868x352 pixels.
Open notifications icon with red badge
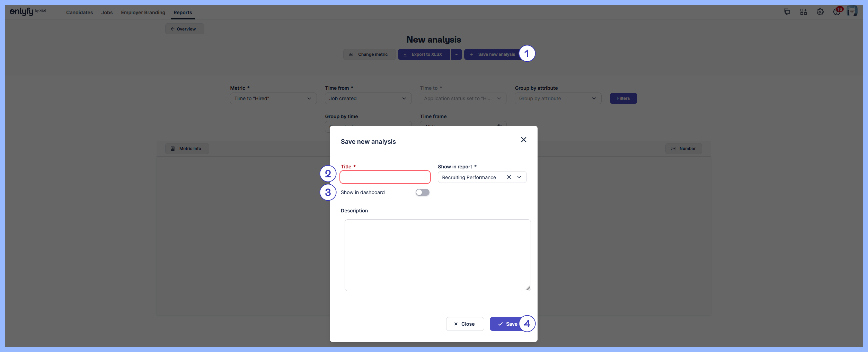836,12
